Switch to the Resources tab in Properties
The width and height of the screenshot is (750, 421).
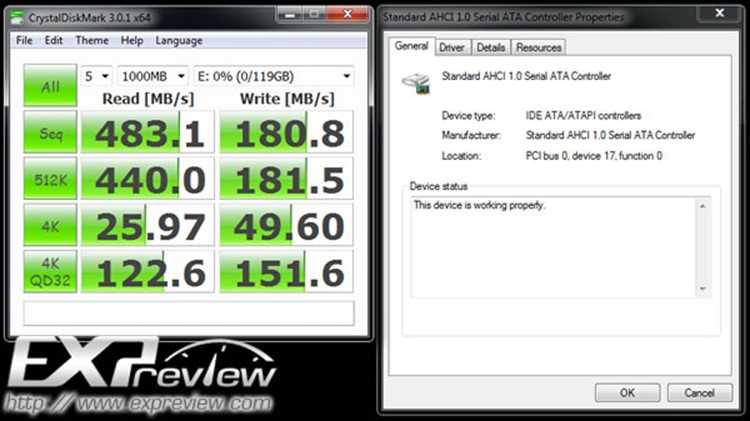coord(539,48)
